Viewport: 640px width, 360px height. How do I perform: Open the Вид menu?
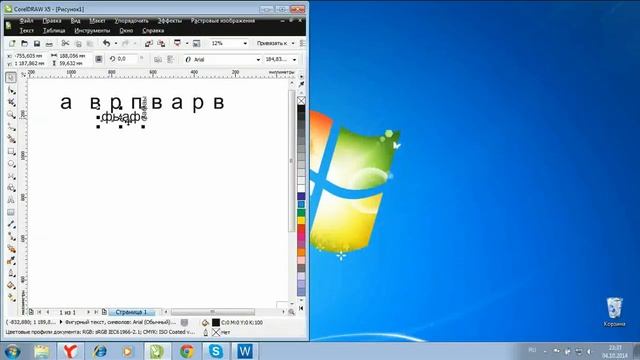point(76,21)
